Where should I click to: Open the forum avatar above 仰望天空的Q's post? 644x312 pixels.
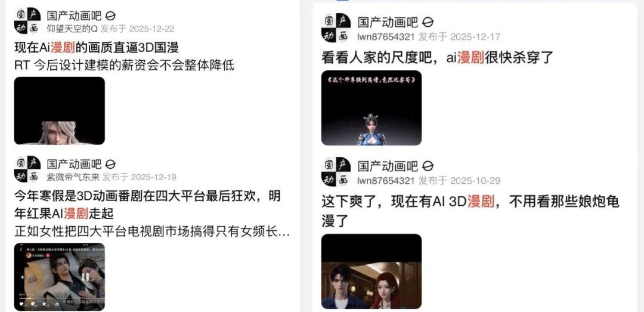tap(27, 20)
